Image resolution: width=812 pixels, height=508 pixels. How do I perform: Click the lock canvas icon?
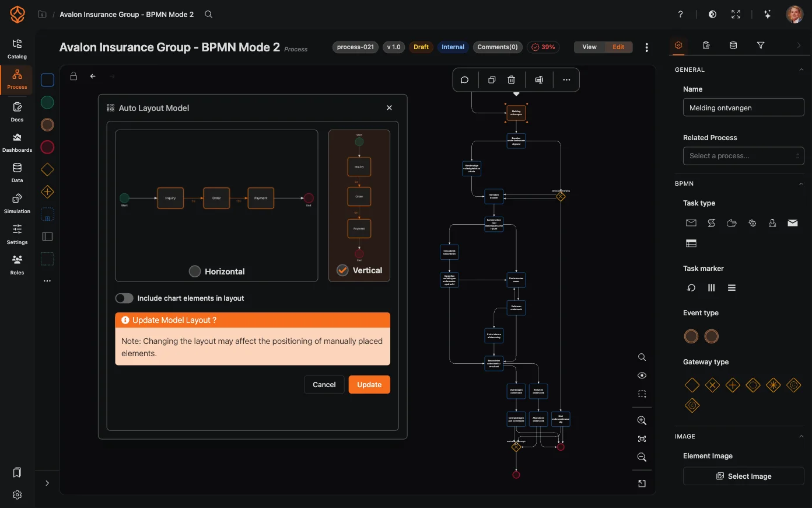73,76
